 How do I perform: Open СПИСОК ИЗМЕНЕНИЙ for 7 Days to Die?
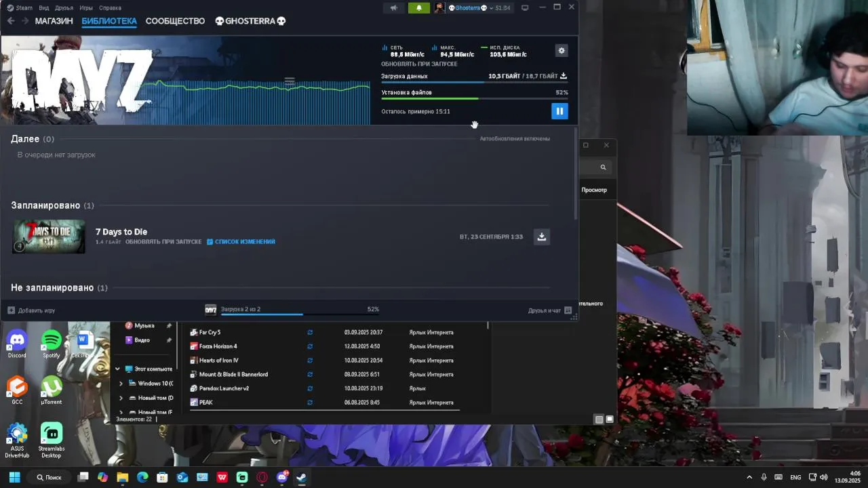point(241,242)
